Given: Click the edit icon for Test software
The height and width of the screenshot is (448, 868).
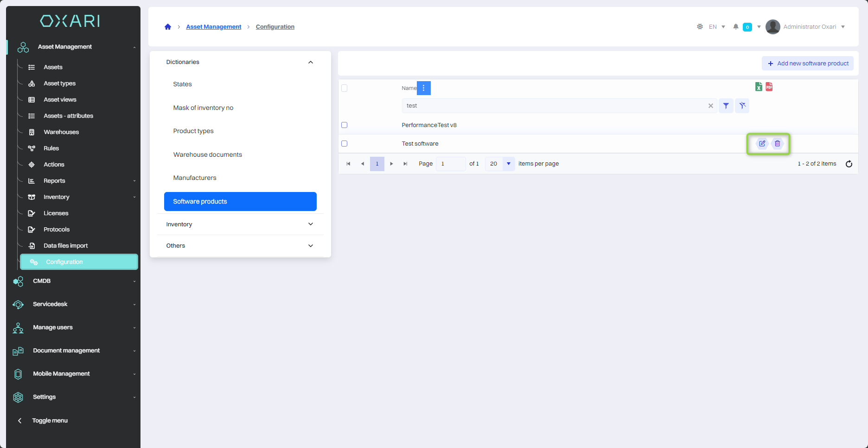Looking at the screenshot, I should (762, 143).
